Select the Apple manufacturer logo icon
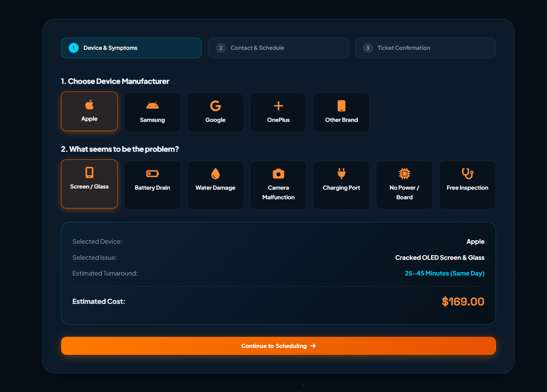This screenshot has width=547, height=392. [89, 105]
